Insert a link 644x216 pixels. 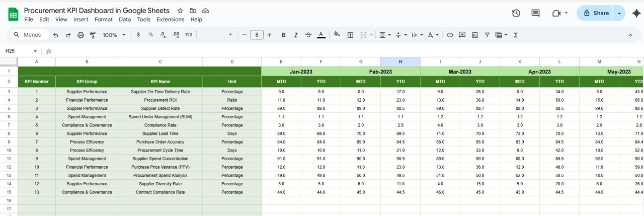coord(450,35)
